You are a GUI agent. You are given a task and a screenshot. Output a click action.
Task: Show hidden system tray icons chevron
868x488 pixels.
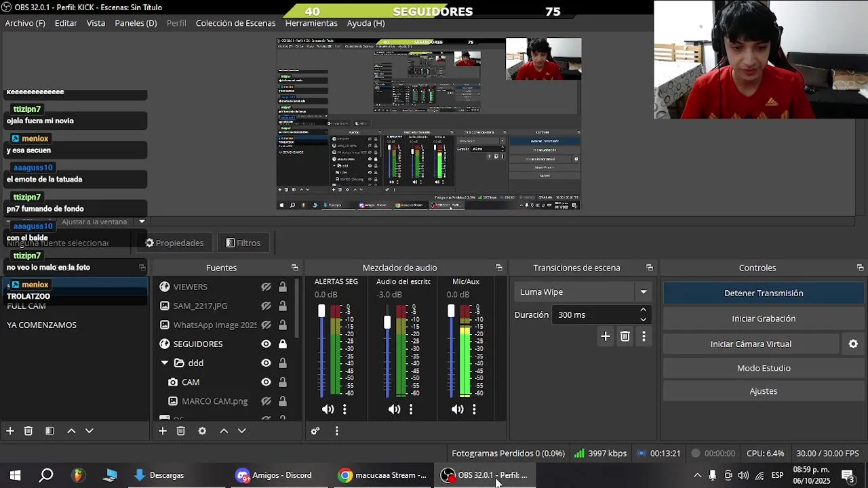coord(697,475)
